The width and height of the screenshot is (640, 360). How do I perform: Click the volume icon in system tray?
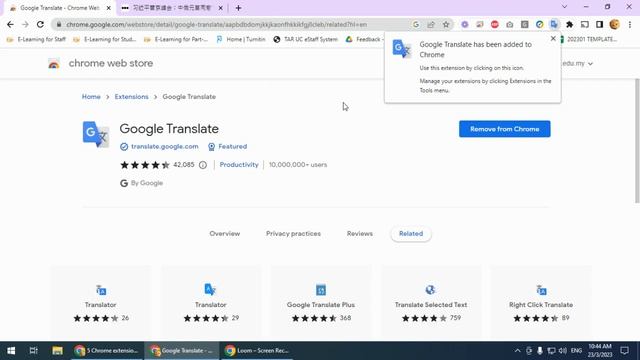click(x=563, y=351)
